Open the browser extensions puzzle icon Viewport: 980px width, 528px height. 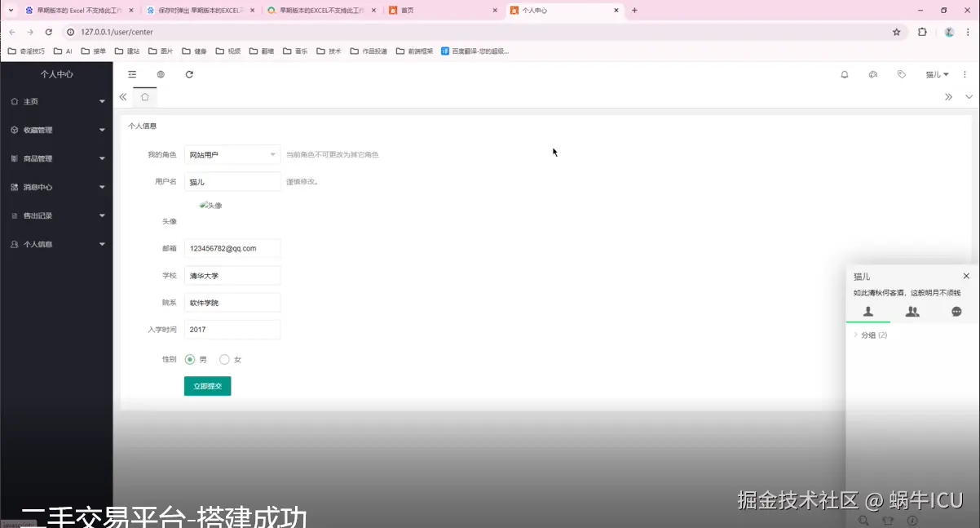(922, 32)
